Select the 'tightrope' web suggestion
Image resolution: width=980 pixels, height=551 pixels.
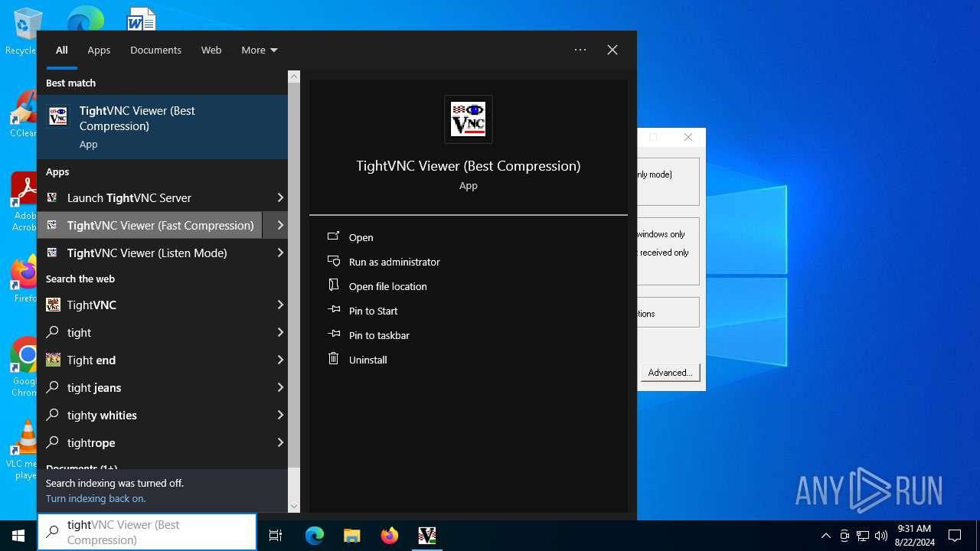coord(150,442)
